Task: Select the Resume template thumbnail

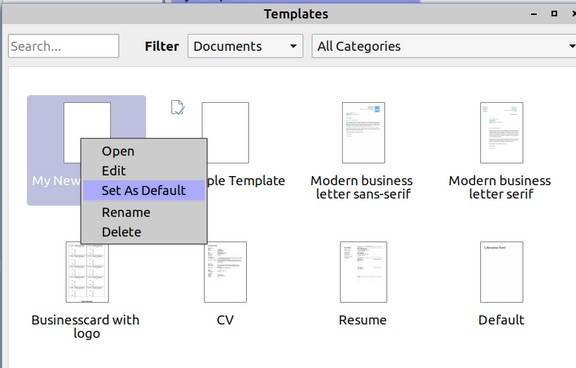Action: tap(363, 272)
